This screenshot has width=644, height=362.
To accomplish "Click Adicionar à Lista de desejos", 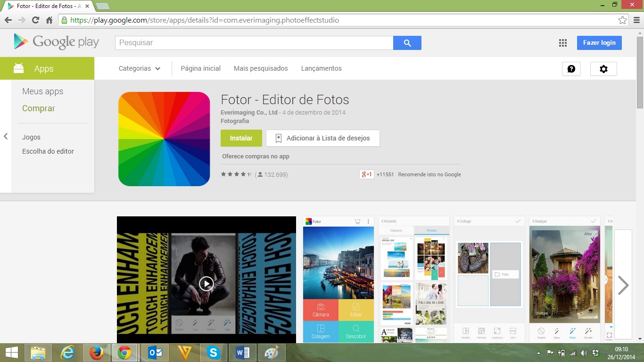I will (x=323, y=138).
